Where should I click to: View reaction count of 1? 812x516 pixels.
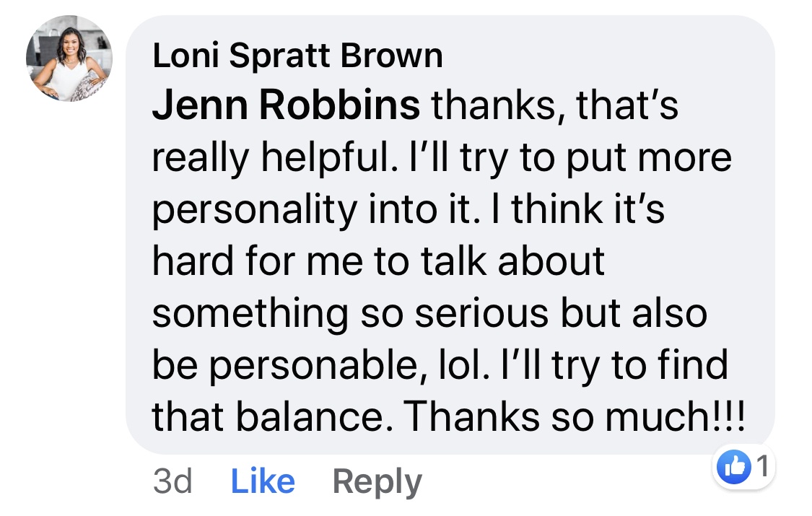click(762, 466)
